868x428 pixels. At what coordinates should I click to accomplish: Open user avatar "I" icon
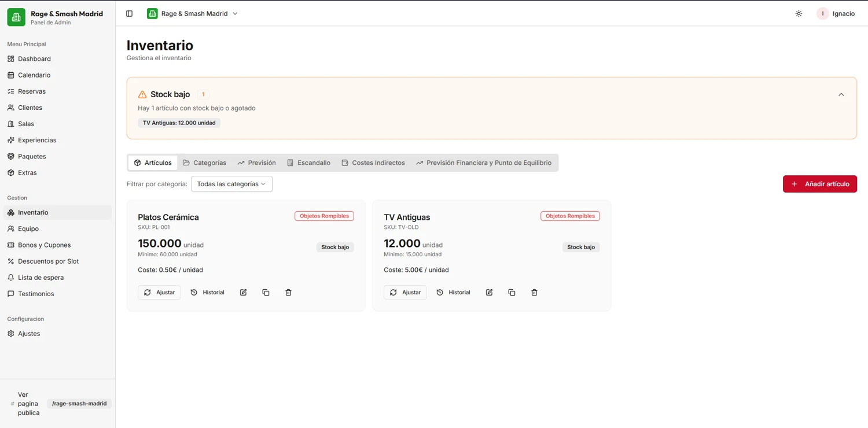point(823,13)
